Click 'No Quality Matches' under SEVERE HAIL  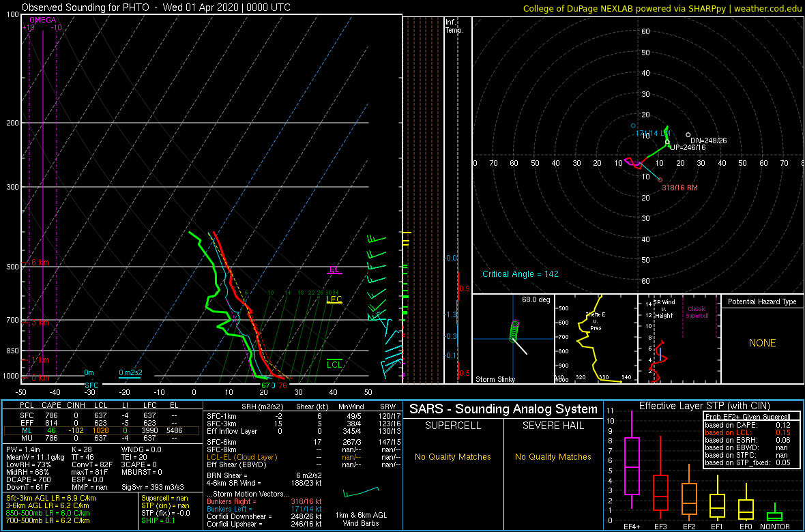553,456
